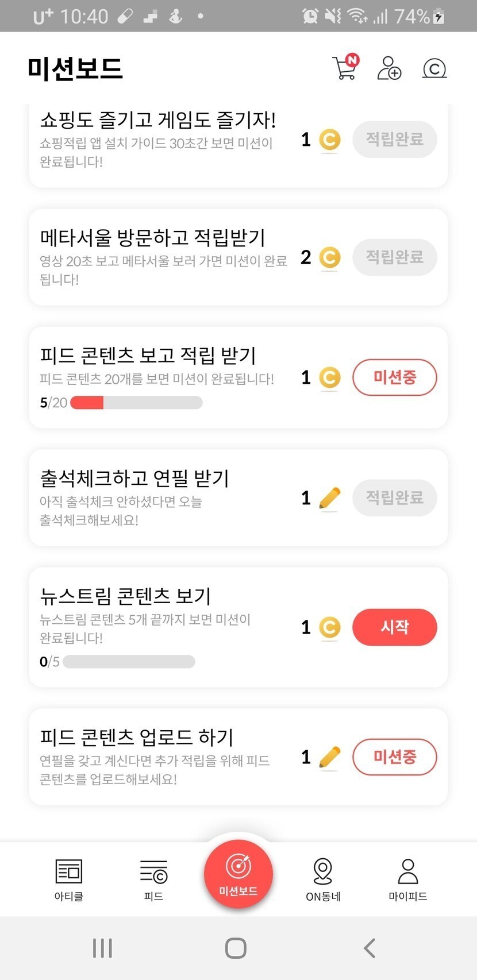Select the center 미션보드 tab button

[238, 874]
